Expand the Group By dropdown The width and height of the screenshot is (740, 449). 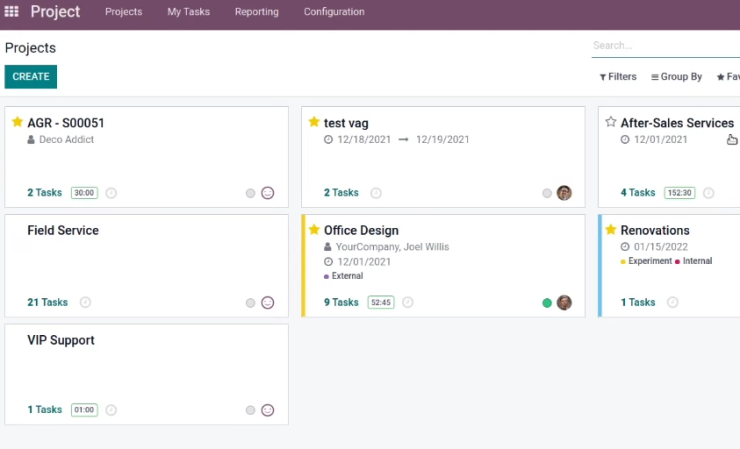pos(676,76)
